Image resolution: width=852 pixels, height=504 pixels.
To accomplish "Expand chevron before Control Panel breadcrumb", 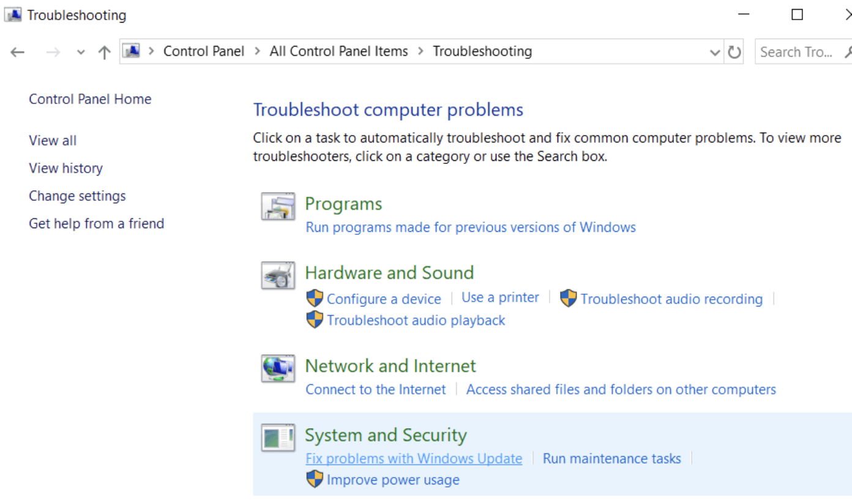I will click(x=151, y=51).
